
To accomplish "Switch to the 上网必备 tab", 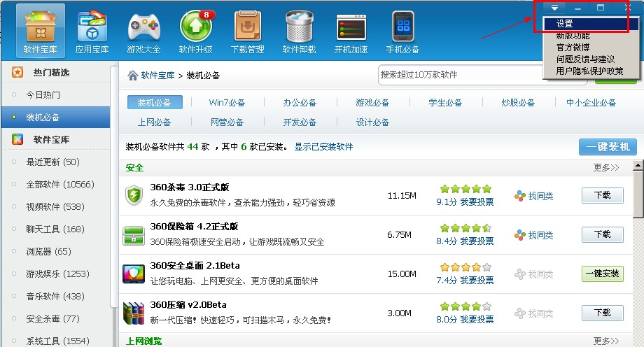I will [154, 122].
